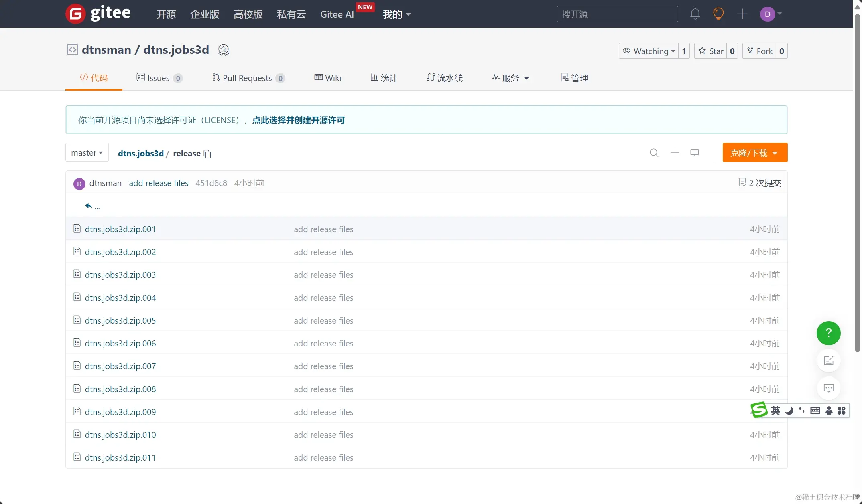Expand the 克隆/下载 dropdown button

[754, 153]
